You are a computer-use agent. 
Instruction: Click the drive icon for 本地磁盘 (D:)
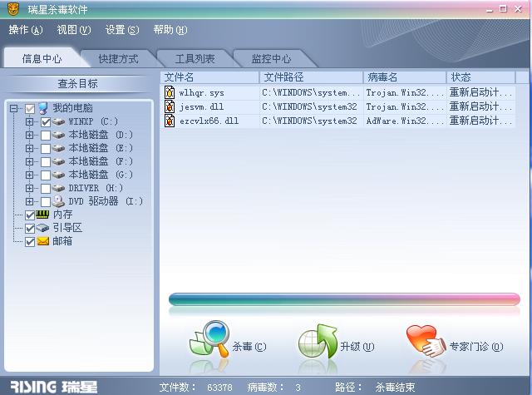click(58, 135)
